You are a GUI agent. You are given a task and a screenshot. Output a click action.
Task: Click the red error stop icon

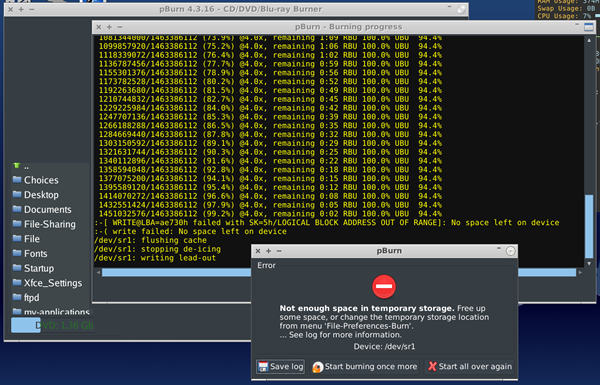pos(384,286)
